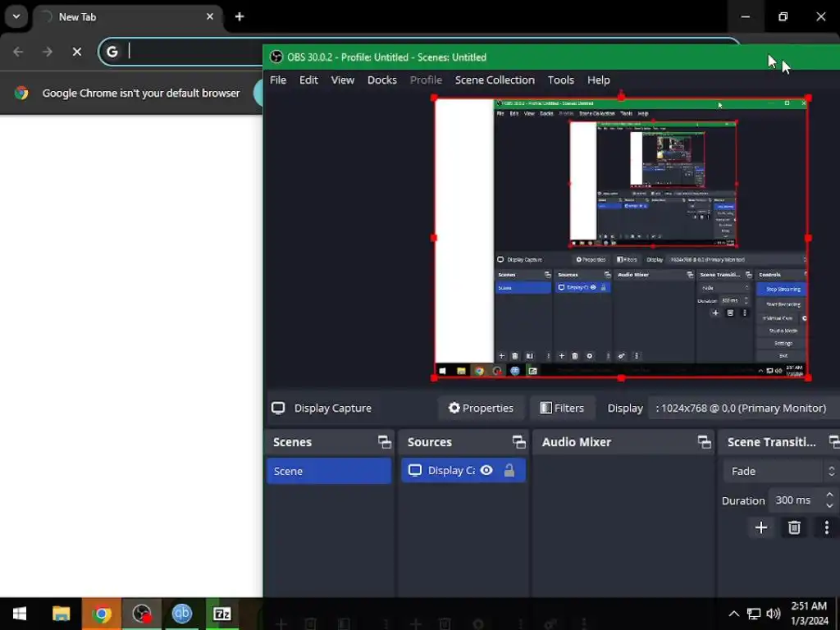The image size is (840, 630).
Task: Click the Chrome logo in default browser notice
Action: (x=21, y=93)
